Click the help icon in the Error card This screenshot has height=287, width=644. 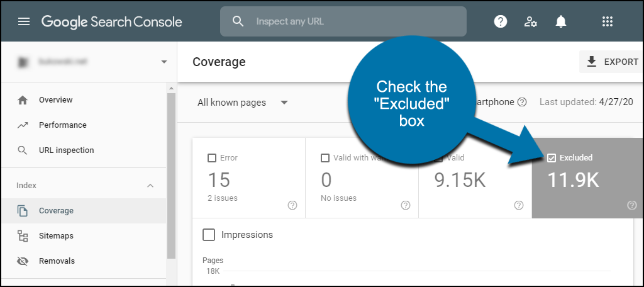[292, 205]
